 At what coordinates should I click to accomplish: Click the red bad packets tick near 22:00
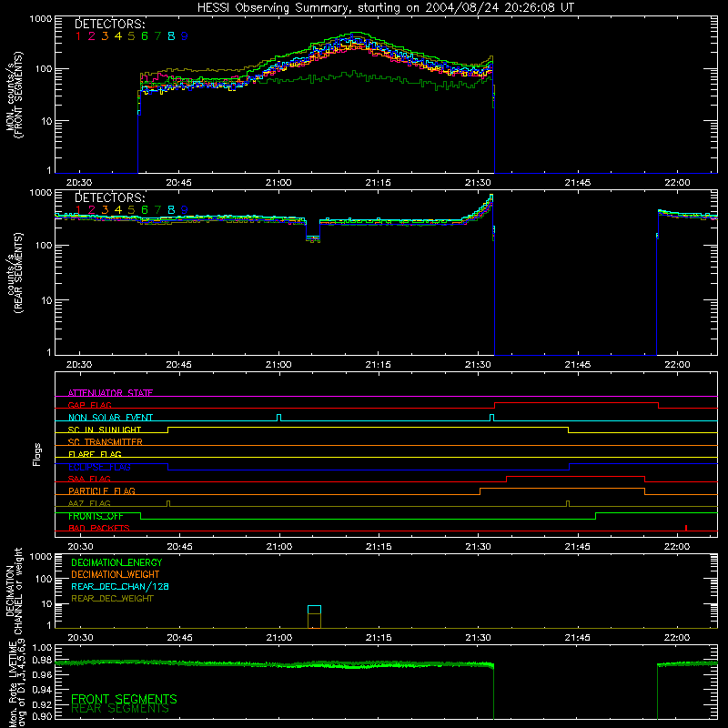tap(686, 528)
